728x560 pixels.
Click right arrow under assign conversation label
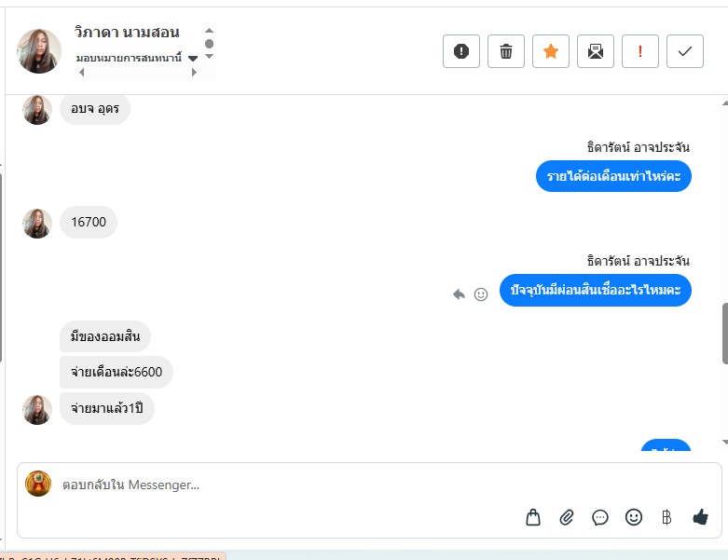tap(194, 73)
